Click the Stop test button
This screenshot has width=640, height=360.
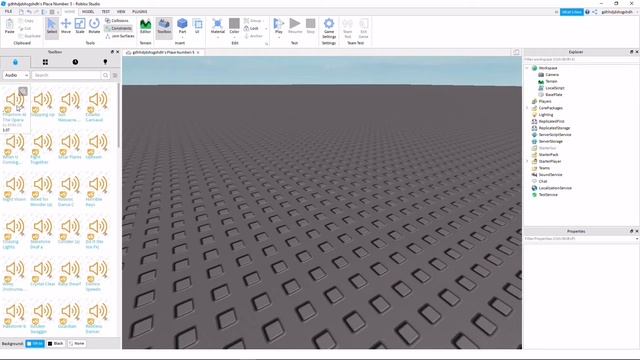[311, 27]
